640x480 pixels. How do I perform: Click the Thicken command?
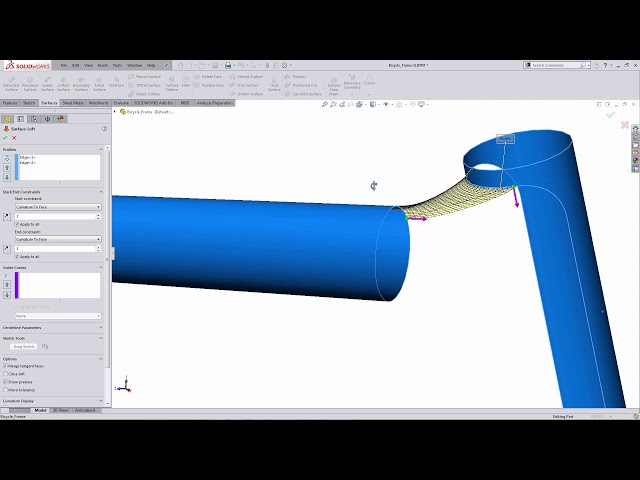295,76
